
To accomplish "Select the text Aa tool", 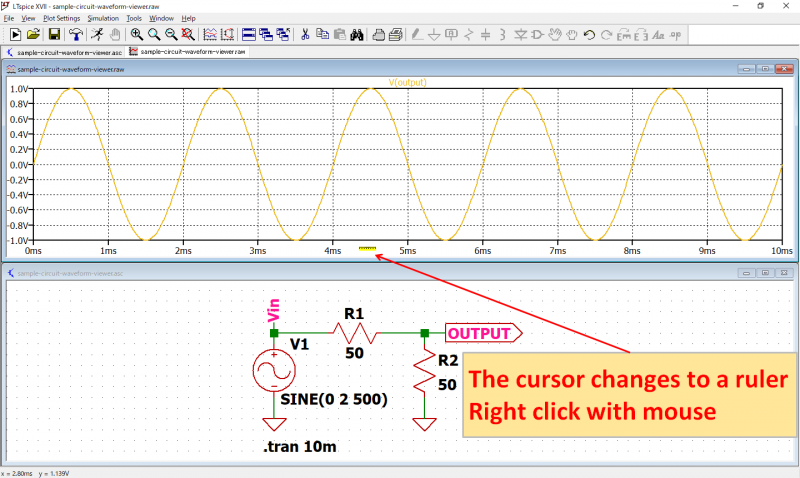I will [659, 35].
